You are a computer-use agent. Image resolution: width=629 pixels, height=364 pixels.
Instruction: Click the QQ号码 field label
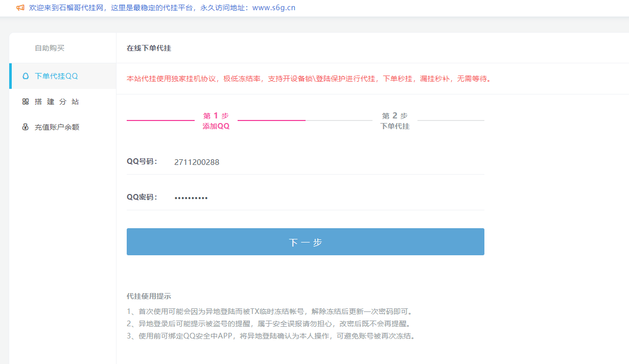click(x=142, y=161)
